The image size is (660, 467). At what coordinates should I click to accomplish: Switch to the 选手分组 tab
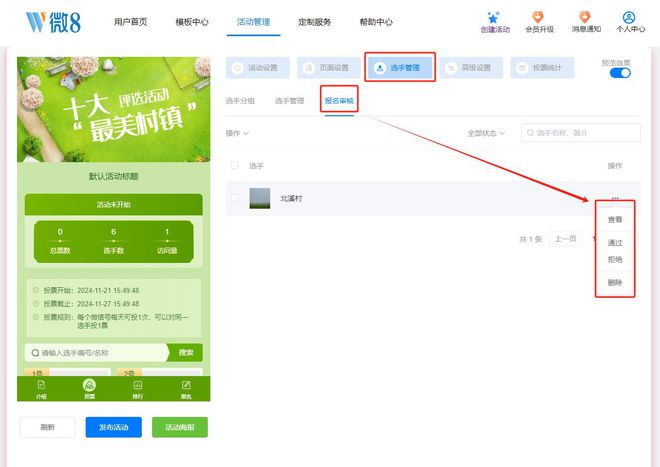click(240, 101)
